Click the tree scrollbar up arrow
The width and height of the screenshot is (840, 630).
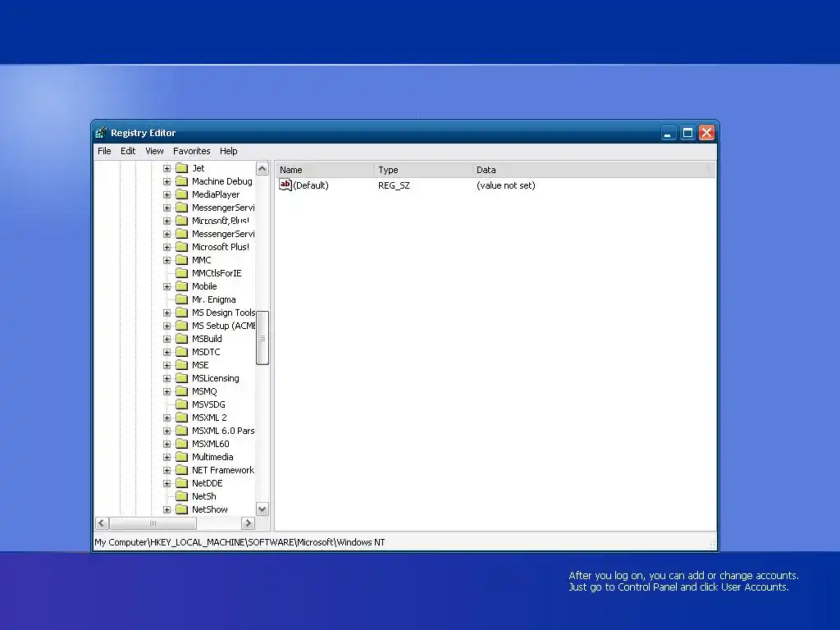(x=262, y=168)
